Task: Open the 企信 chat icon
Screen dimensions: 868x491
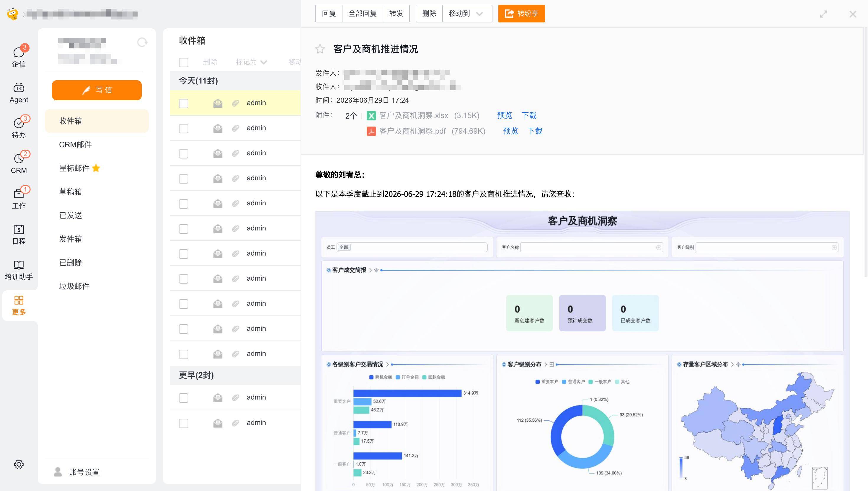Action: click(x=19, y=53)
